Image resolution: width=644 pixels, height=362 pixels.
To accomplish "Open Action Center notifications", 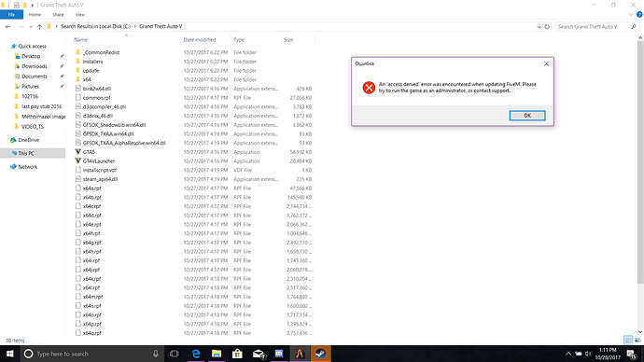I will pyautogui.click(x=632, y=354).
